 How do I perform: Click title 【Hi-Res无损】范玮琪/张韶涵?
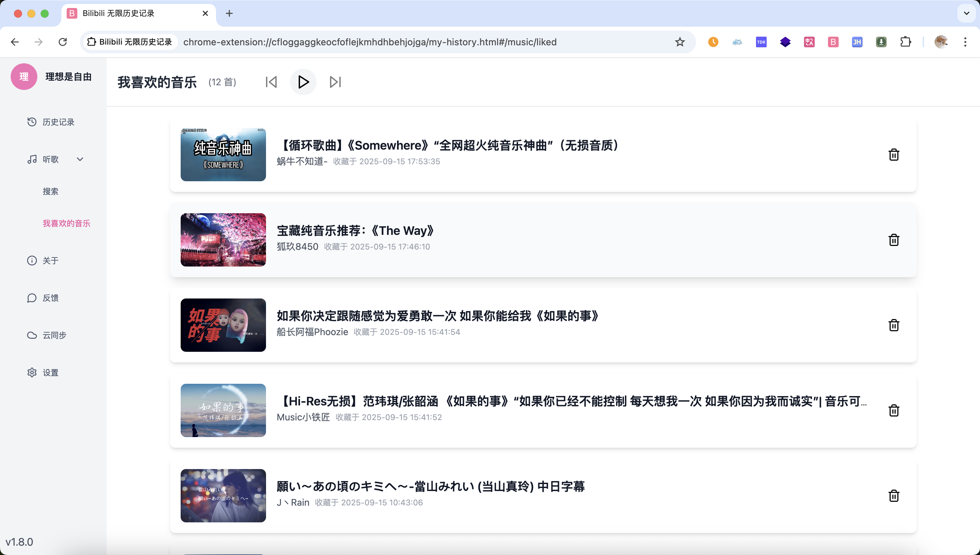pyautogui.click(x=572, y=401)
